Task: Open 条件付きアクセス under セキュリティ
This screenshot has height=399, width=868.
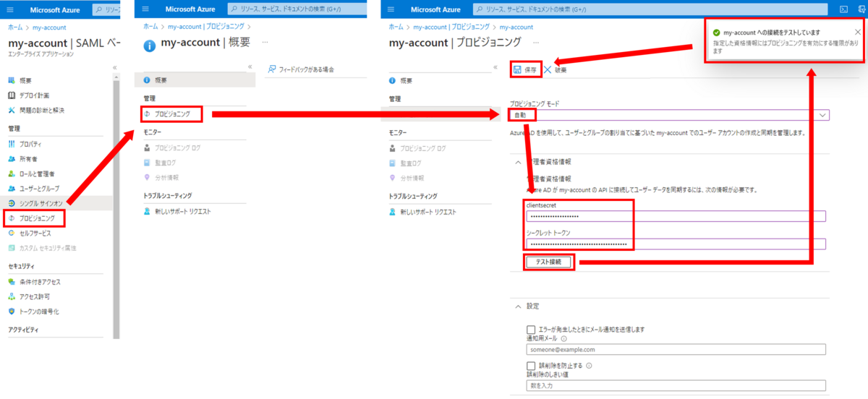Action: [34, 282]
